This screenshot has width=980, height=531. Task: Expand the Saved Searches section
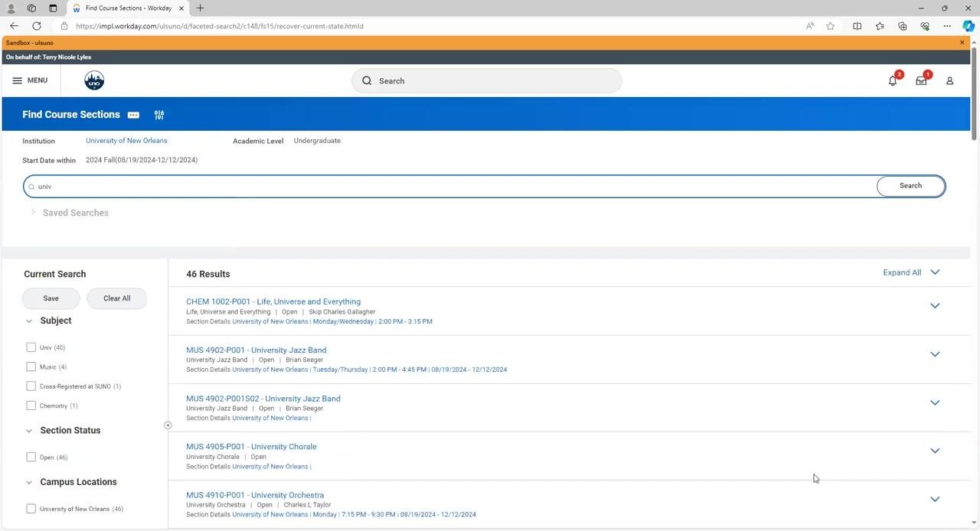tap(33, 212)
